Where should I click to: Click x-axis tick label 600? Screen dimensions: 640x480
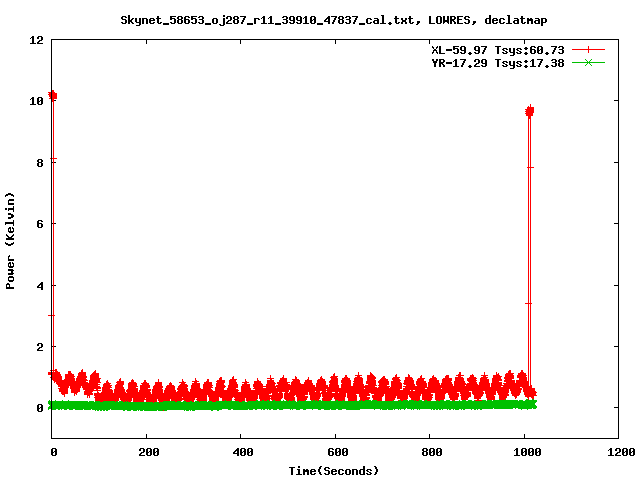(x=338, y=452)
